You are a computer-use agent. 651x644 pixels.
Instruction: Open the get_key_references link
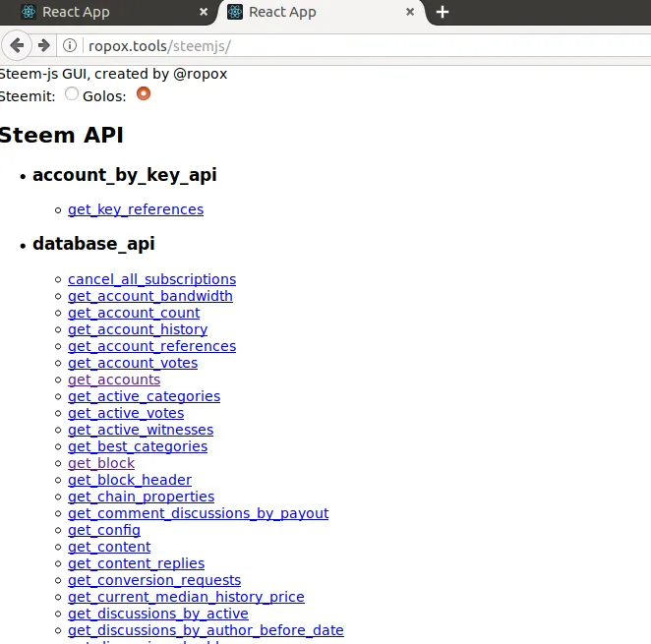pyautogui.click(x=136, y=209)
